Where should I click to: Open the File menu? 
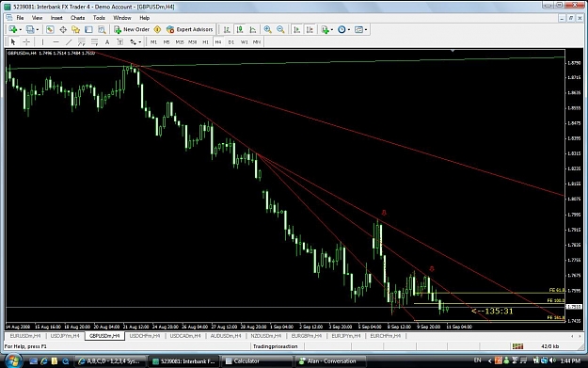20,18
